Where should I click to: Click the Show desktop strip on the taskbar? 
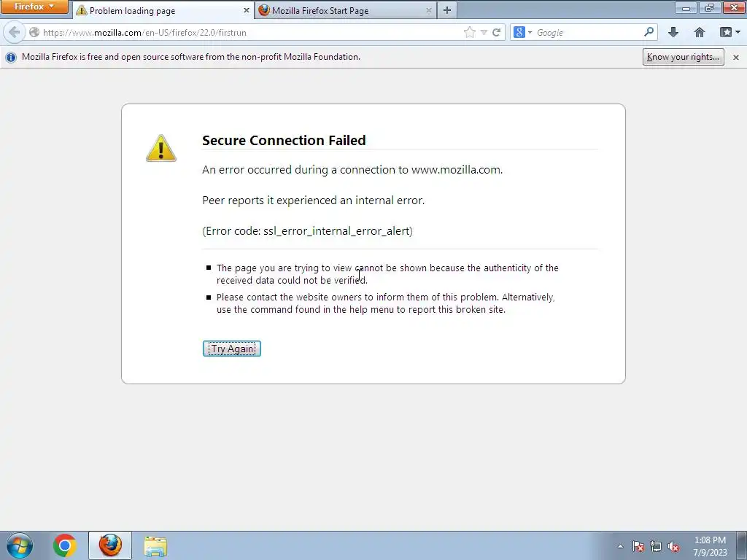click(x=742, y=545)
